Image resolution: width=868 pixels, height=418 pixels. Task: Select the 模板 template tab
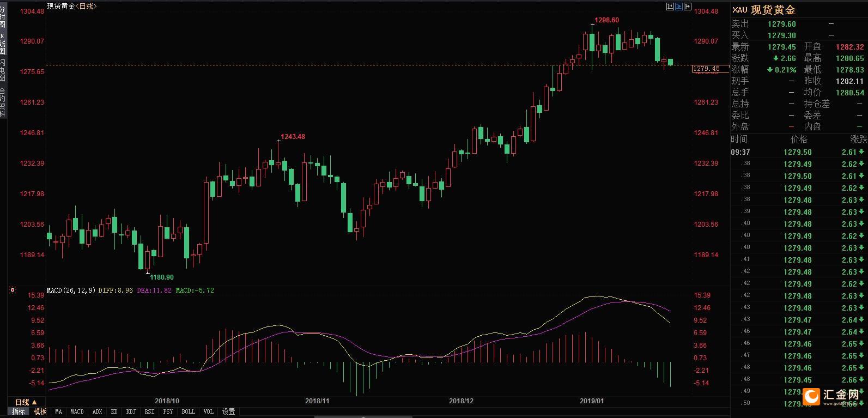coord(40,411)
